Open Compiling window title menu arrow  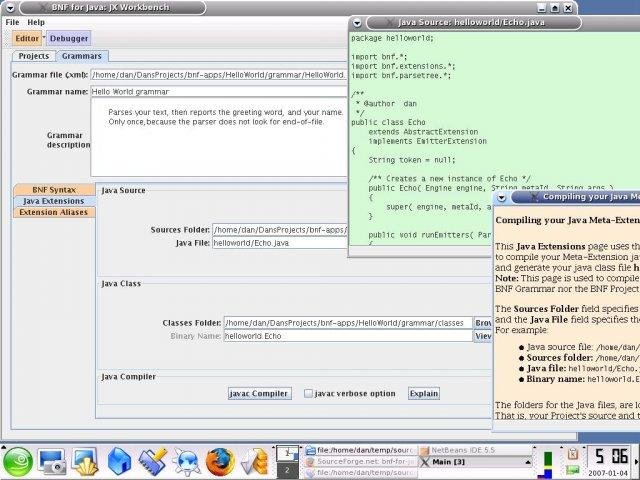pyautogui.click(x=501, y=198)
